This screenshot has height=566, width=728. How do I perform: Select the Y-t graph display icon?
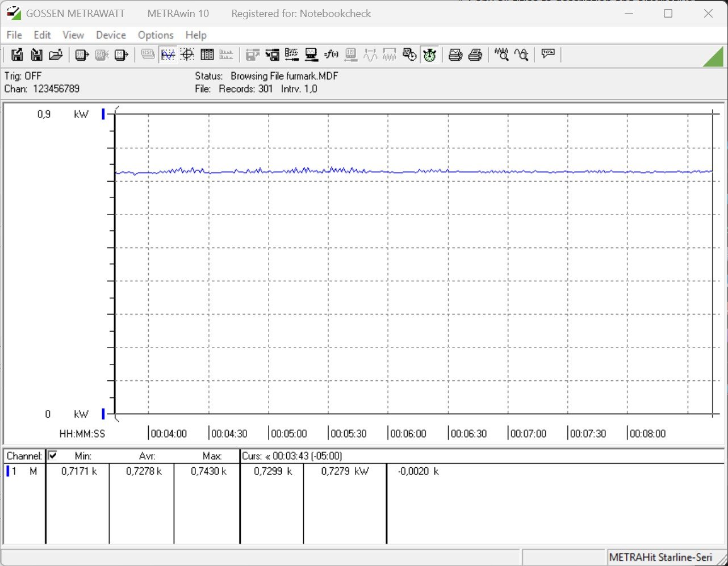(x=168, y=54)
